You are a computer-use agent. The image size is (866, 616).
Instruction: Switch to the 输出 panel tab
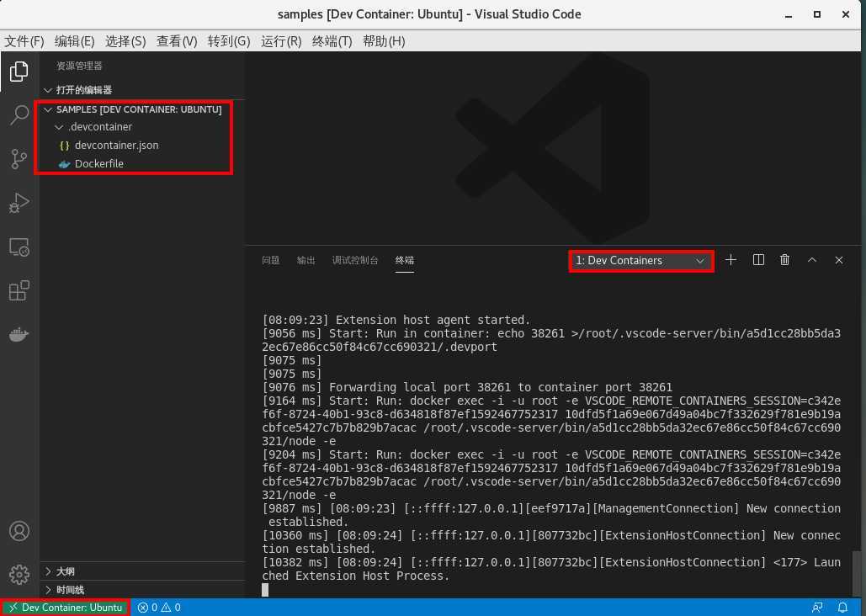pyautogui.click(x=306, y=260)
